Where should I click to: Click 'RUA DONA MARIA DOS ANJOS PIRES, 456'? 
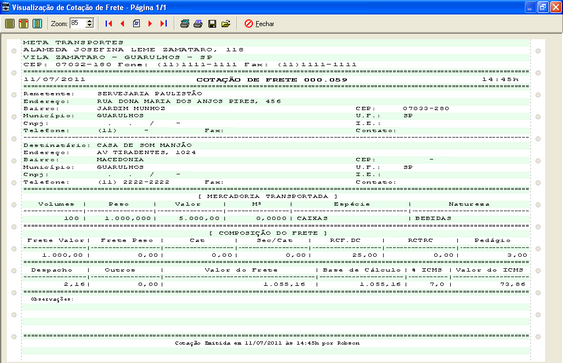click(x=189, y=101)
